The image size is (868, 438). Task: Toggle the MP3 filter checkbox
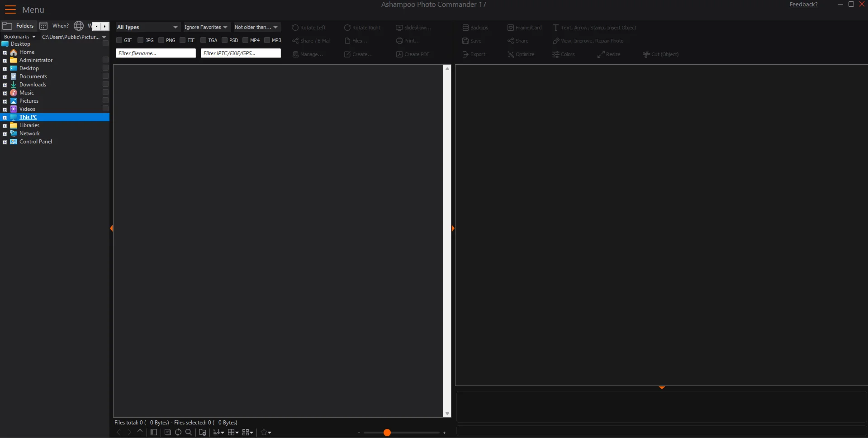click(x=267, y=40)
